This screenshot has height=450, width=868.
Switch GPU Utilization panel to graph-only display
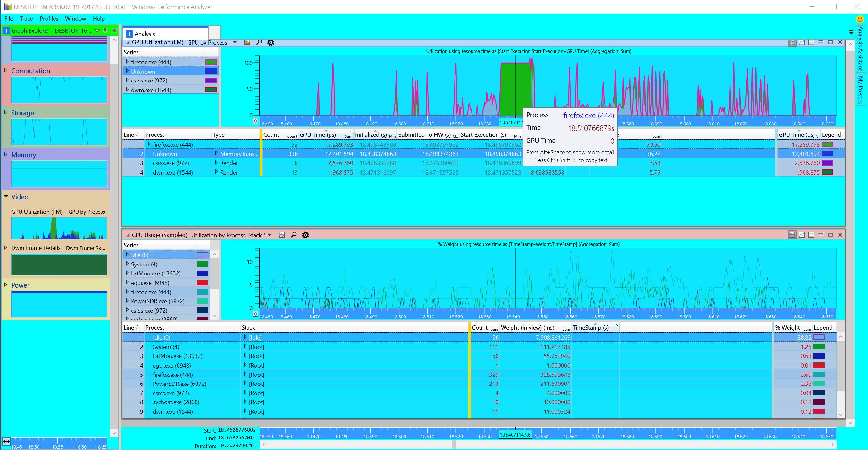tap(802, 42)
